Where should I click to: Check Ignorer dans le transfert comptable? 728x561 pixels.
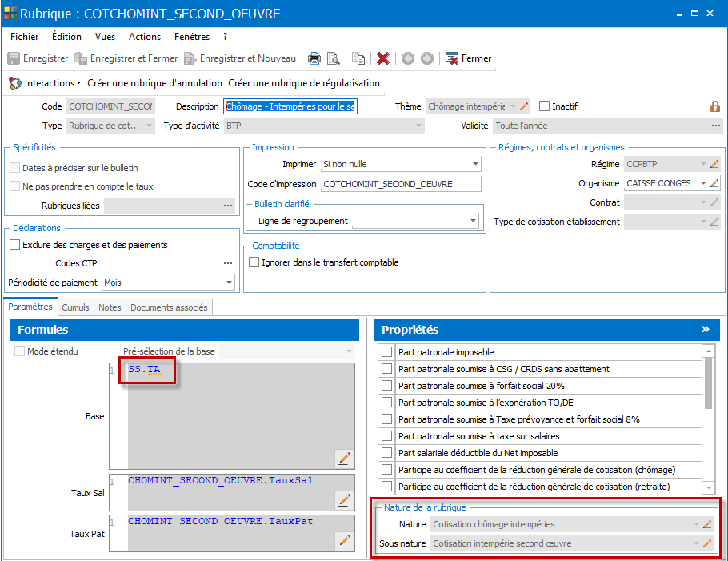pos(254,262)
